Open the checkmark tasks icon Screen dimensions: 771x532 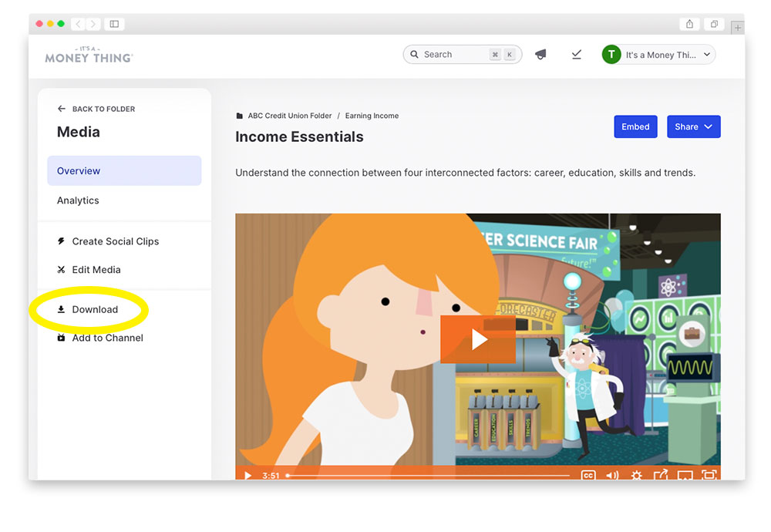tap(577, 55)
